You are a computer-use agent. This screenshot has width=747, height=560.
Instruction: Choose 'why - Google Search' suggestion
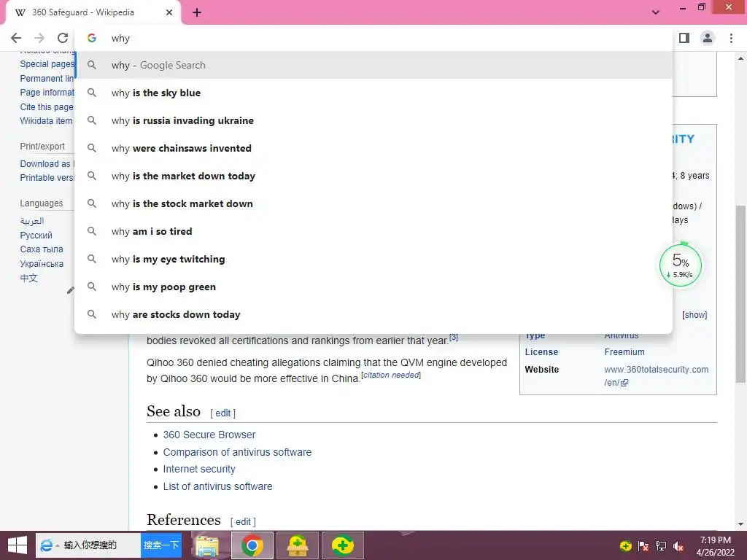coord(374,65)
